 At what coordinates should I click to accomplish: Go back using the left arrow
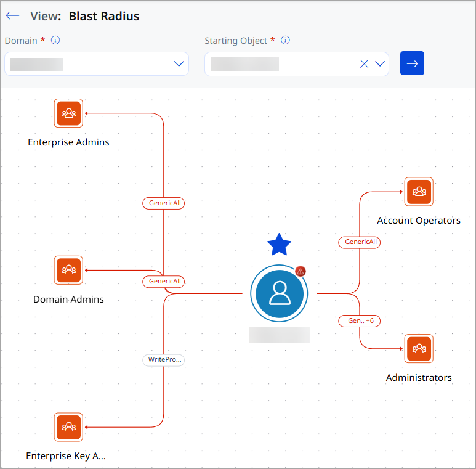point(12,15)
